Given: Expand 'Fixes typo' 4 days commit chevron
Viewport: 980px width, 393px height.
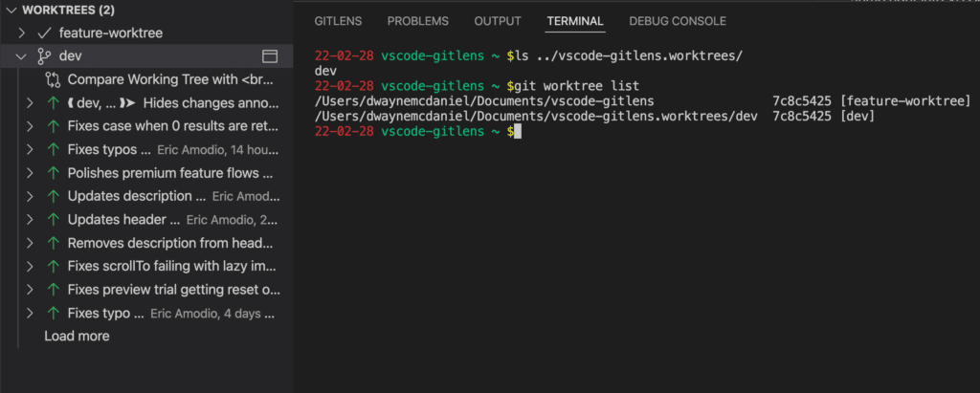Looking at the screenshot, I should [x=30, y=313].
